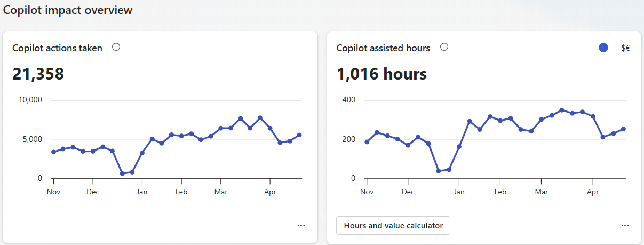This screenshot has width=644, height=245.
Task: Click 5,000 axis label in actions chart
Action: coord(33,139)
